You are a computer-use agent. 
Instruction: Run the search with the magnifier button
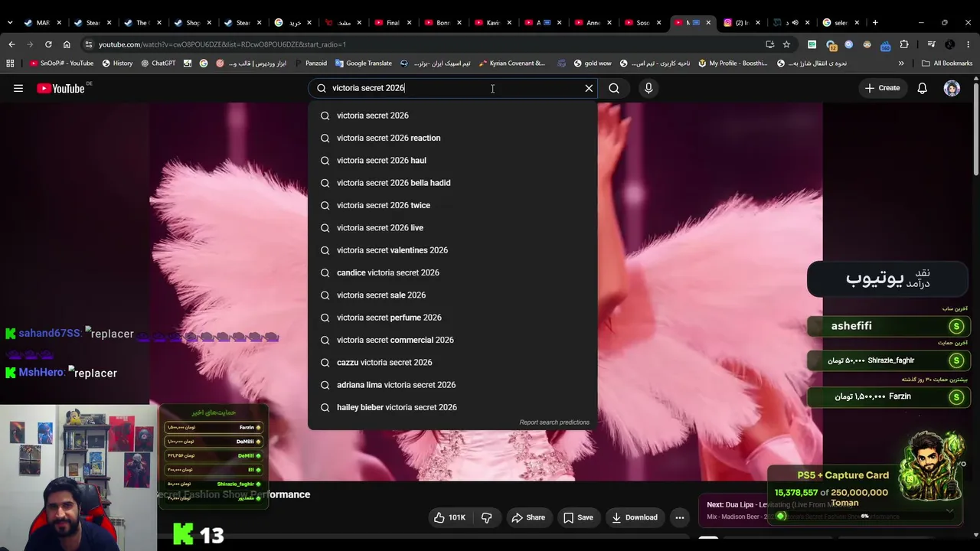pyautogui.click(x=614, y=88)
